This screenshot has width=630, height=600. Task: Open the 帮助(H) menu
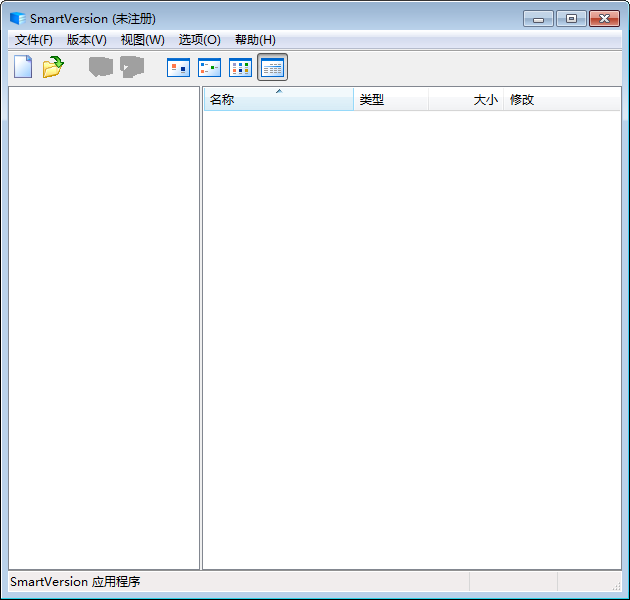[x=255, y=40]
